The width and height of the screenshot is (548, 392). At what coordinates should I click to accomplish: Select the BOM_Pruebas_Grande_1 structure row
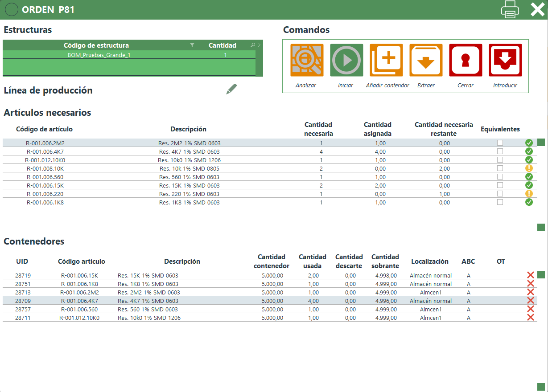[x=99, y=55]
